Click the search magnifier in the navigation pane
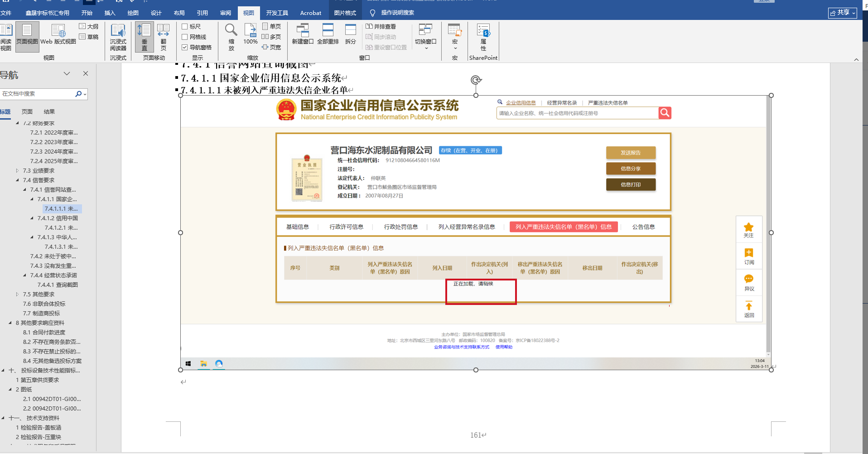This screenshot has width=868, height=454. [79, 94]
